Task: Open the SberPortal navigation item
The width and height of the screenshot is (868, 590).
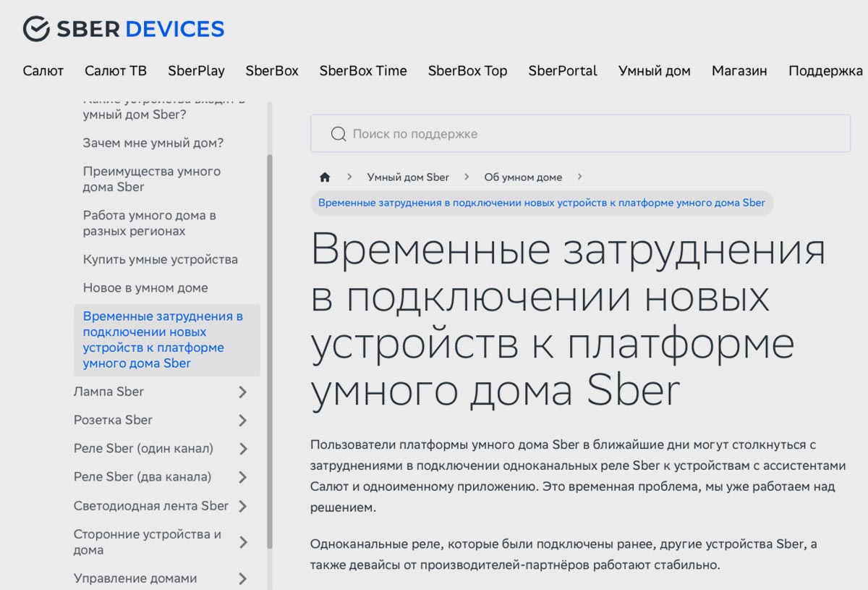Action: 563,71
